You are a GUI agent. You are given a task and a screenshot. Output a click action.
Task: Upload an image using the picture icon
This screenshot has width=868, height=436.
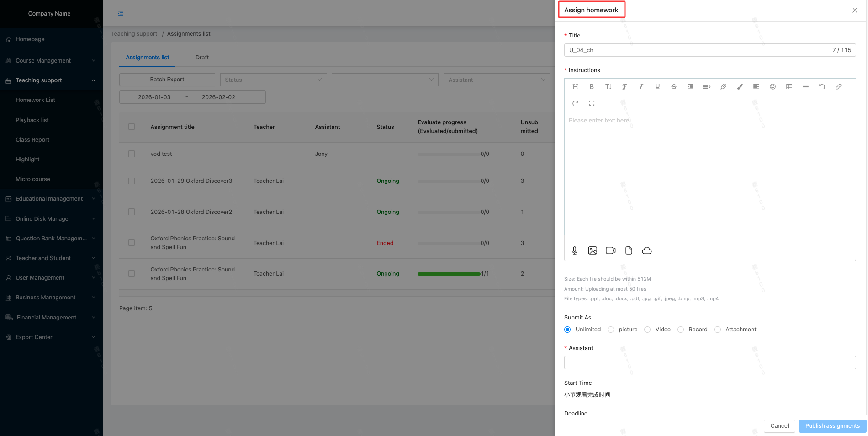click(x=593, y=250)
